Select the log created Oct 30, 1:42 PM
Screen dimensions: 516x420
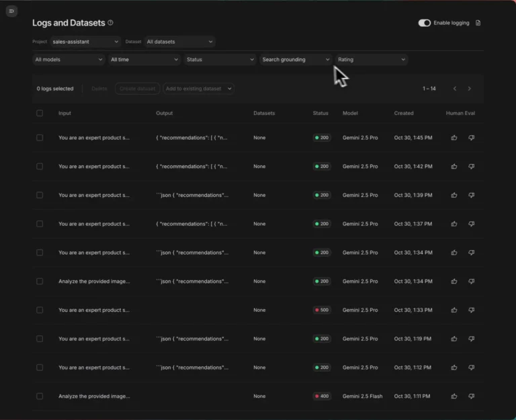pyautogui.click(x=40, y=167)
